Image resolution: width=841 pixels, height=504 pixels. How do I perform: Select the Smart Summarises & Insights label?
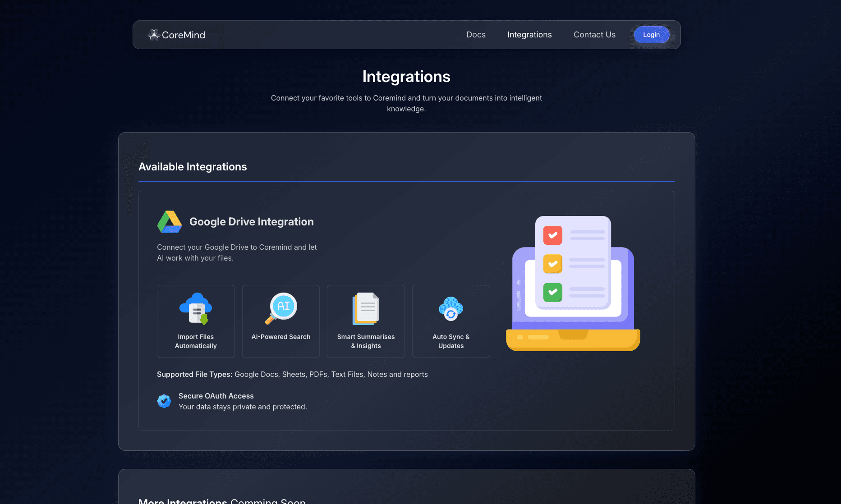pos(366,341)
